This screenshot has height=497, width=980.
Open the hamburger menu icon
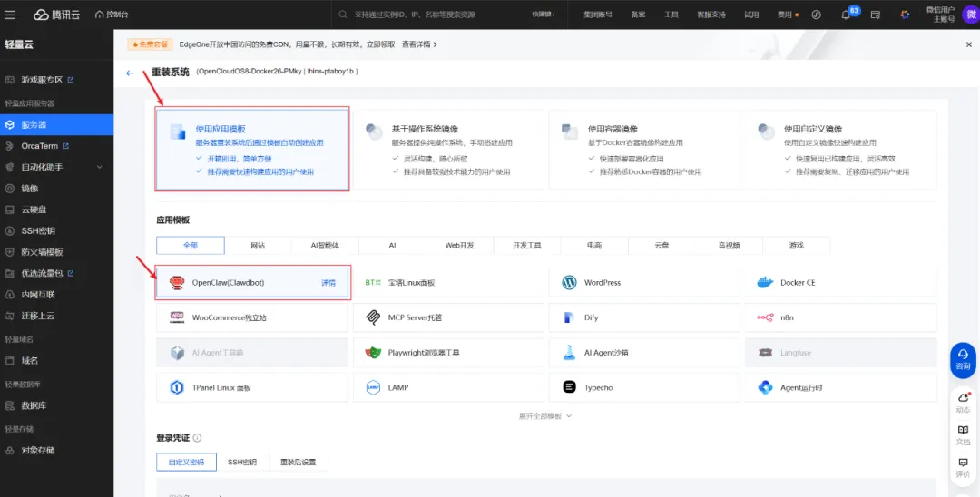click(10, 15)
